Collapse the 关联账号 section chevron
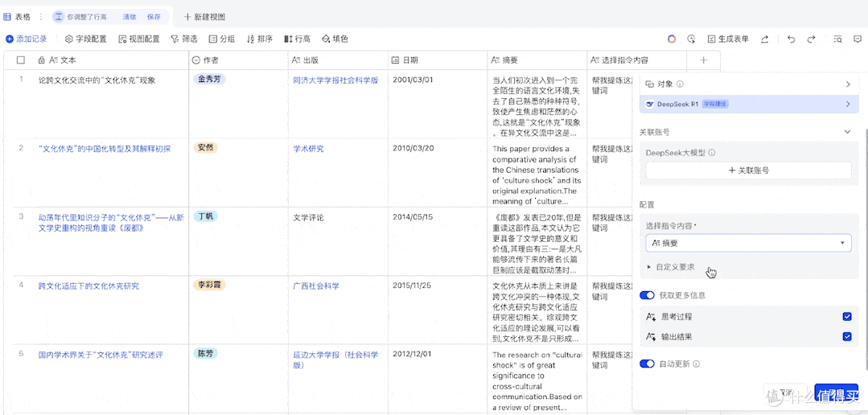This screenshot has height=415, width=868. tap(848, 132)
